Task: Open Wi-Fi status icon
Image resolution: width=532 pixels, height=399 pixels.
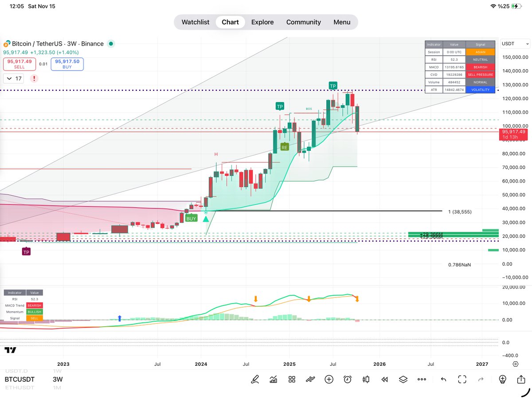Action: click(x=494, y=6)
